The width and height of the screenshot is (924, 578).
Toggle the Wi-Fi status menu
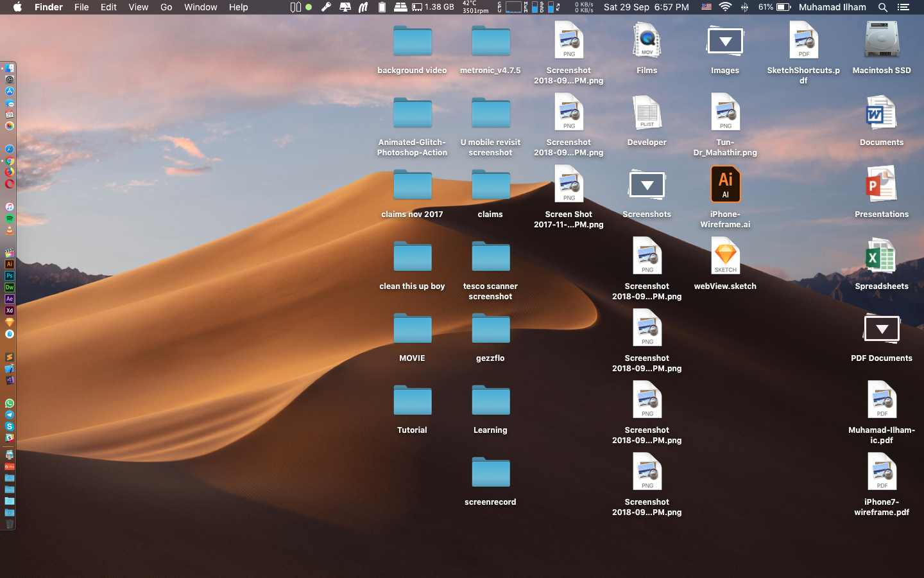(725, 7)
